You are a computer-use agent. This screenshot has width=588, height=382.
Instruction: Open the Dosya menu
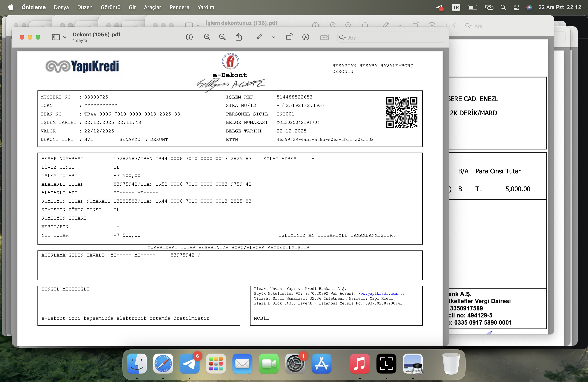click(x=61, y=7)
